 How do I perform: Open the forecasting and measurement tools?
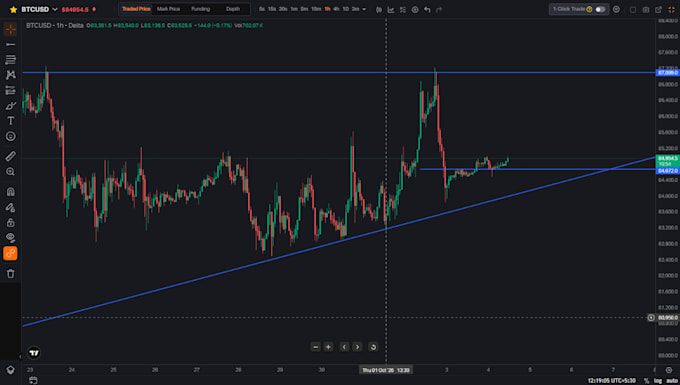click(x=10, y=90)
